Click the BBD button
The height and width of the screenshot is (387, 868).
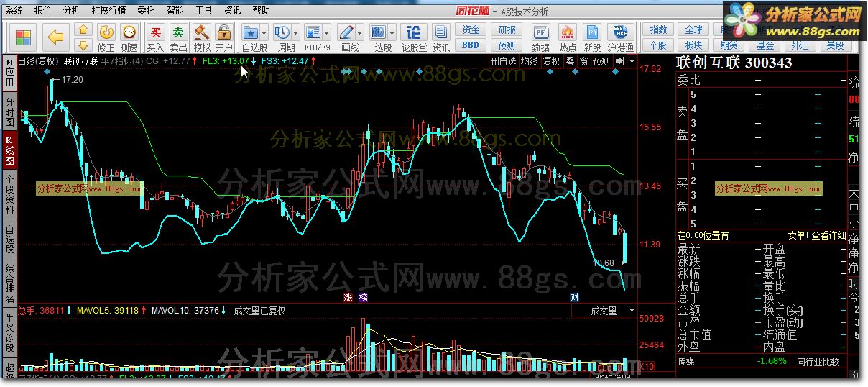tap(471, 45)
